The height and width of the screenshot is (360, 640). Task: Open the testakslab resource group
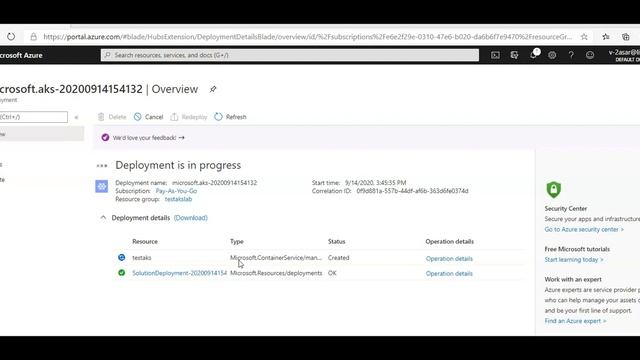[x=178, y=199]
